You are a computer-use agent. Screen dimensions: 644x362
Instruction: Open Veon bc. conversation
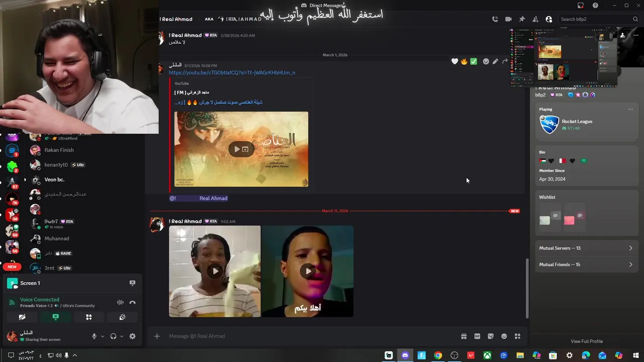[x=83, y=179]
